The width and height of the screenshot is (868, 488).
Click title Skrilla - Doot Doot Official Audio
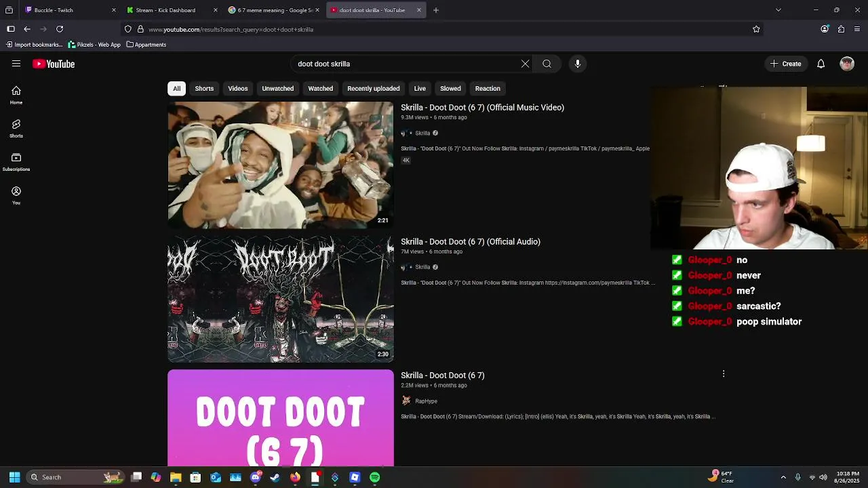point(471,242)
